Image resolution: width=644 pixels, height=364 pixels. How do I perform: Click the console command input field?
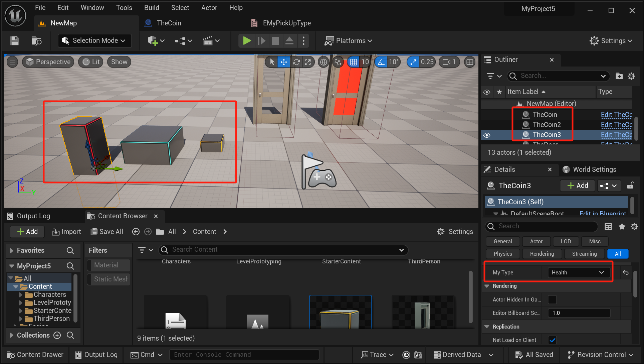(x=244, y=355)
